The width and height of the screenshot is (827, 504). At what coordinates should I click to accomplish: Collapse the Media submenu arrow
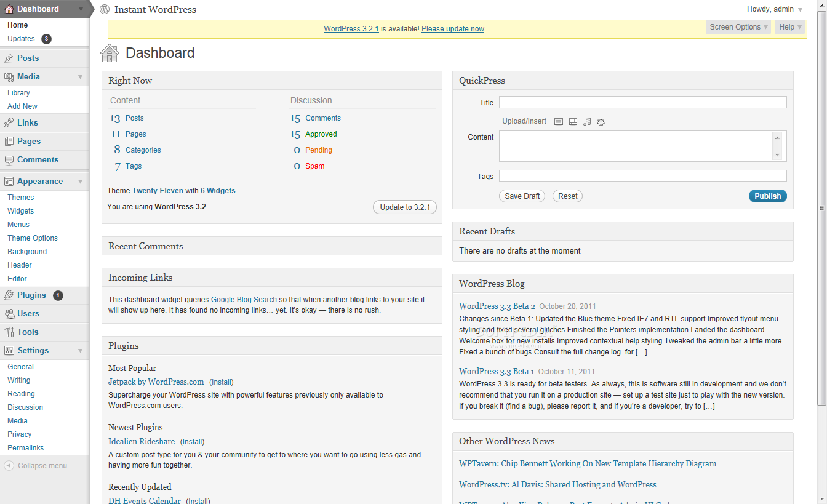point(81,76)
